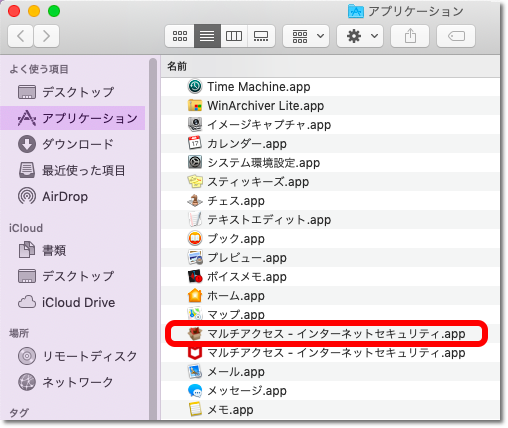The height and width of the screenshot is (428, 508).
Task: Click the よく使う項目 section header
Action: 39,69
